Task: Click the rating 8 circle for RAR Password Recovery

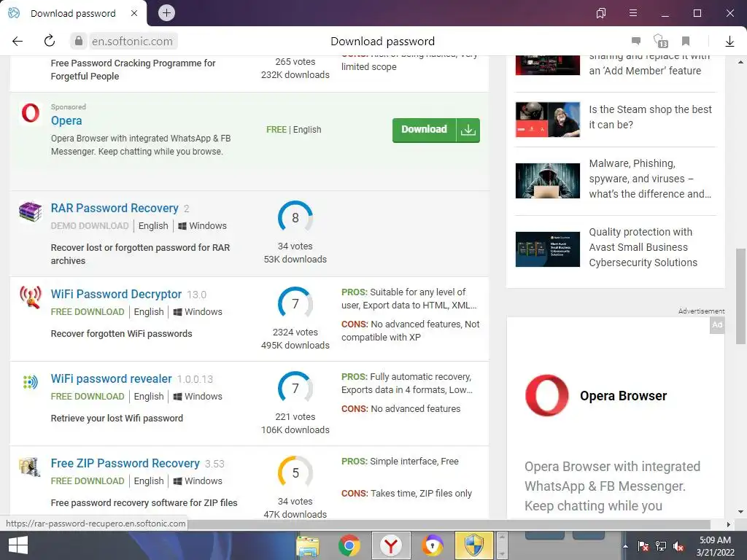Action: [x=295, y=217]
